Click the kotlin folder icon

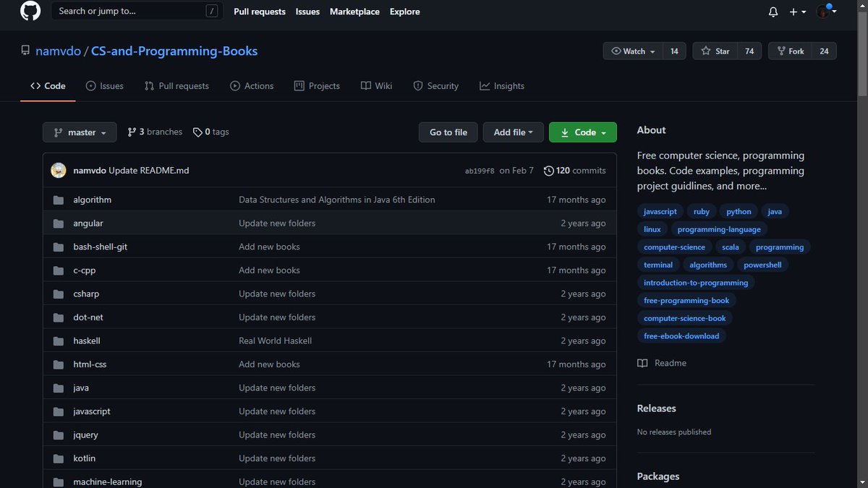point(59,458)
